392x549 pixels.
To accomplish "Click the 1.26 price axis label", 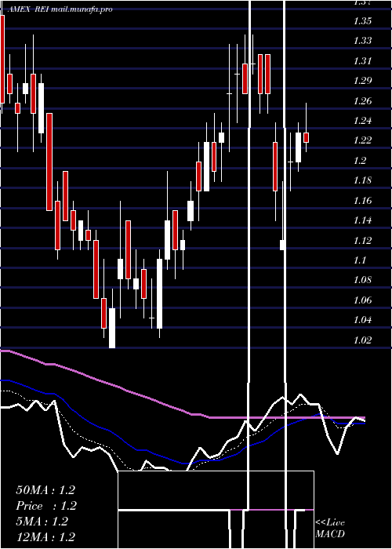I will (362, 101).
